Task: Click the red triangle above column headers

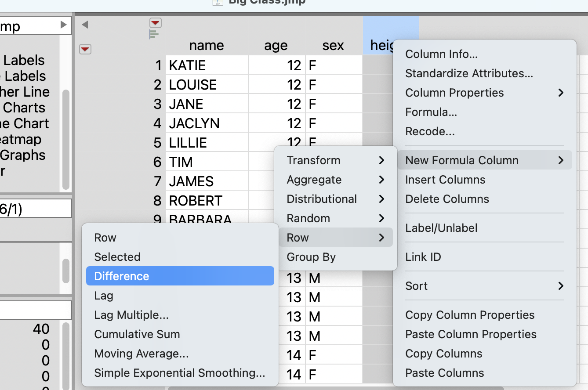Action: 156,23
